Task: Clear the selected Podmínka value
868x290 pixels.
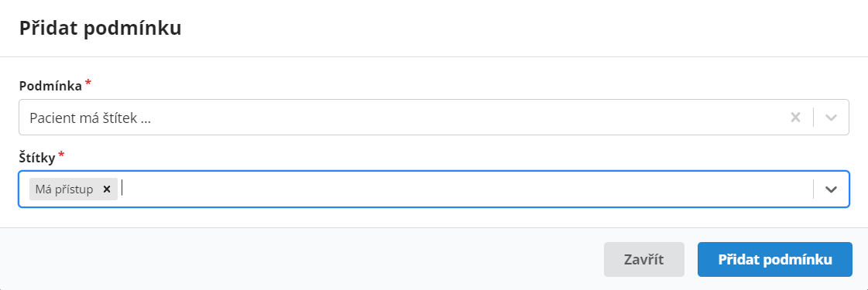Action: point(795,117)
